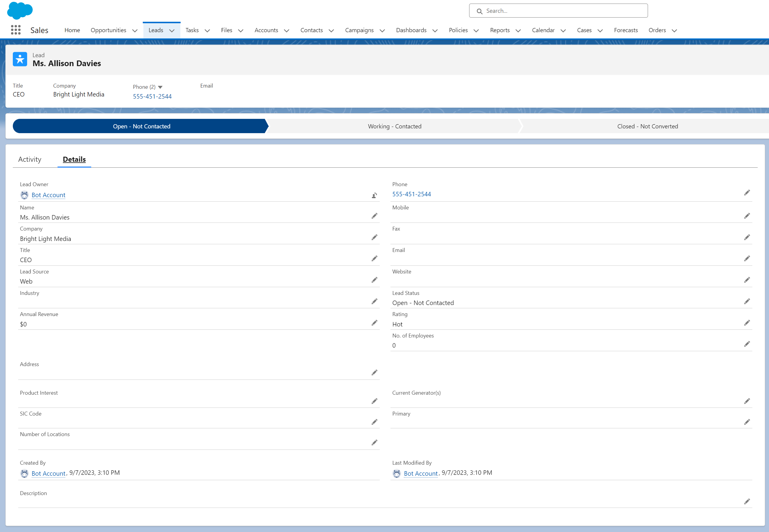This screenshot has height=532, width=769.
Task: Go to the Forecasts nav item
Action: click(626, 30)
